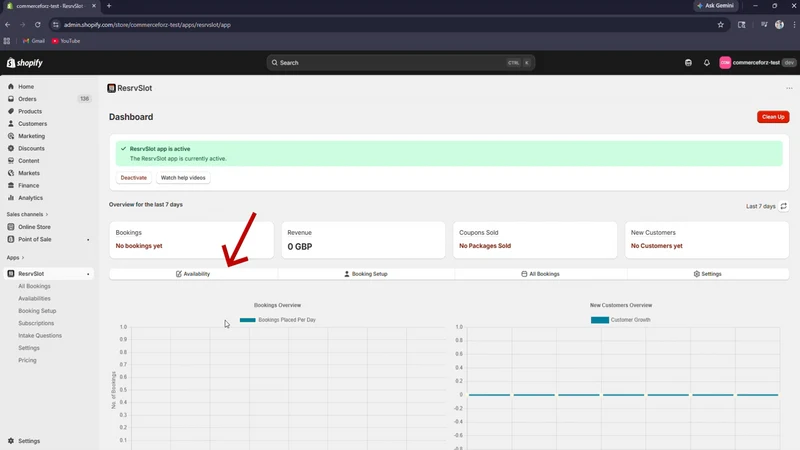Click the ResrvSlot header app icon
The height and width of the screenshot is (450, 800).
tap(111, 88)
